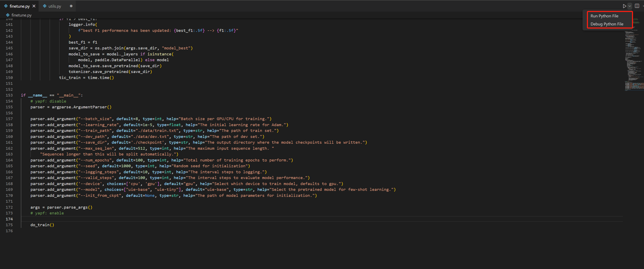Open the run options dropdown chevron
Viewport: 644px width, 269px height.
(630, 6)
